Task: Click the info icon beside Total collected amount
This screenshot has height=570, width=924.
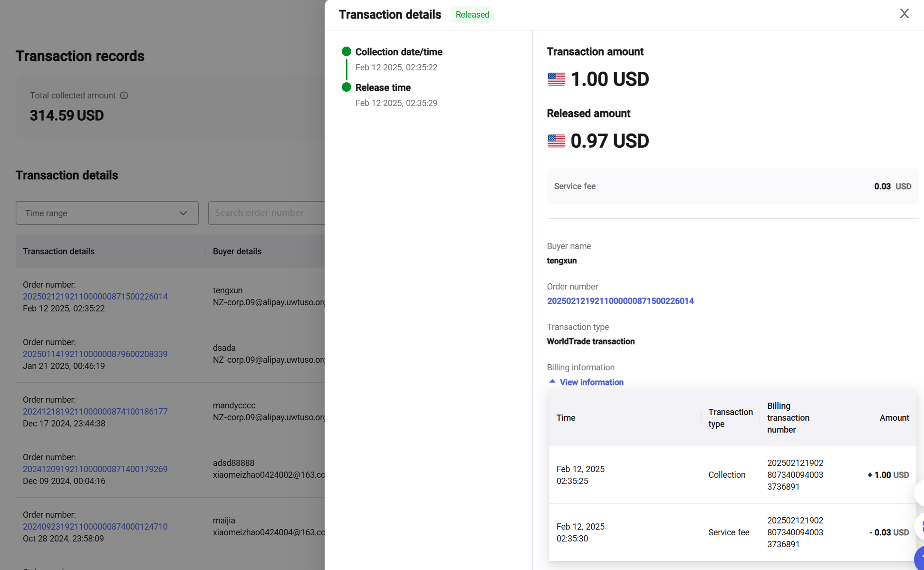Action: [124, 96]
